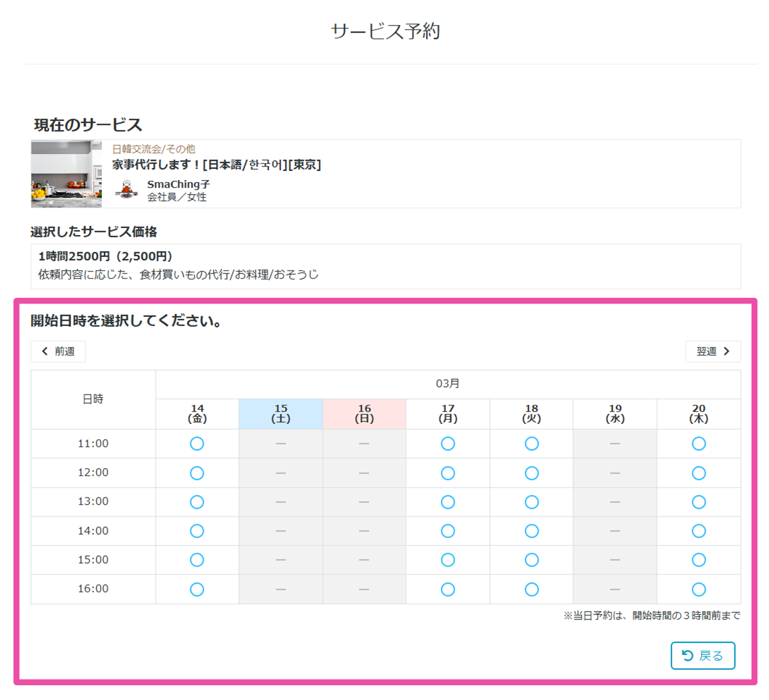Image resolution: width=769 pixels, height=700 pixels.
Task: Select the 11:00 slot on Friday the 14th
Action: [x=197, y=443]
